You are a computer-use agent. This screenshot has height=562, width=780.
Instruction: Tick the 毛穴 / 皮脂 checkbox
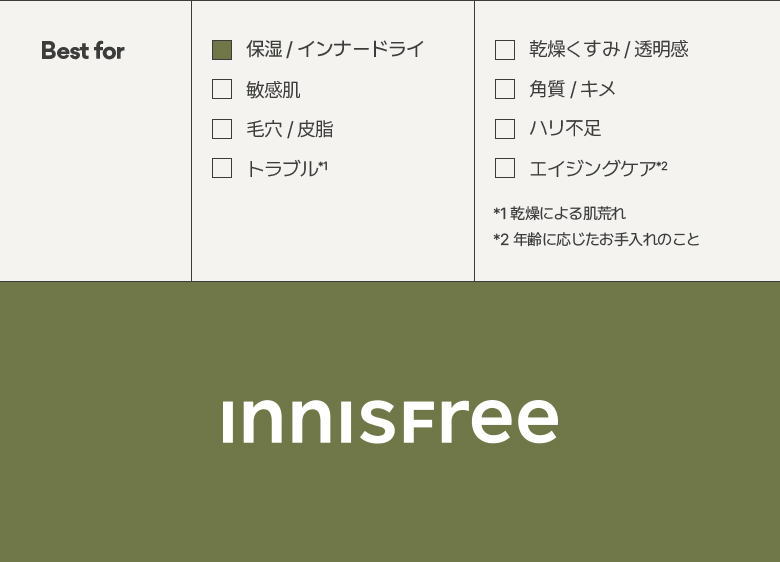click(222, 129)
